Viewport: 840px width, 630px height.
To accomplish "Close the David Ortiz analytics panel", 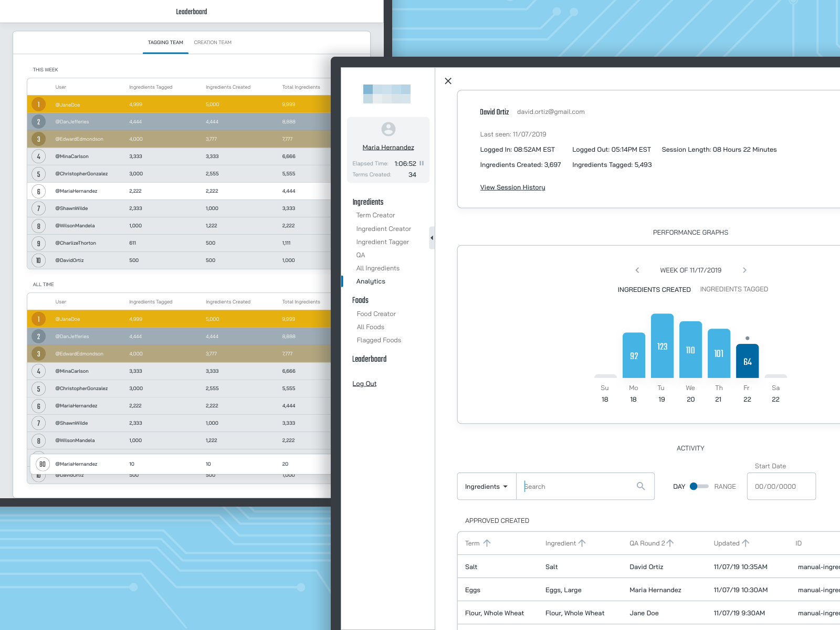I will point(448,81).
